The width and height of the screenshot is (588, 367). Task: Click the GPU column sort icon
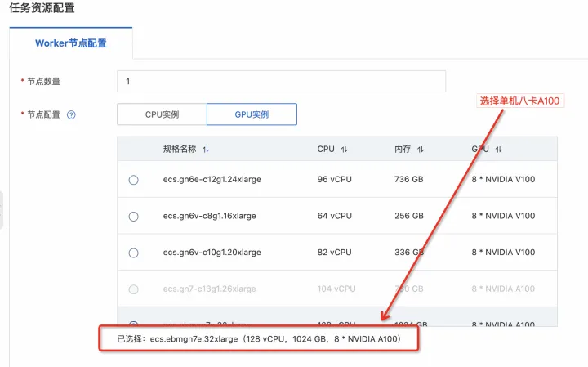click(x=498, y=150)
